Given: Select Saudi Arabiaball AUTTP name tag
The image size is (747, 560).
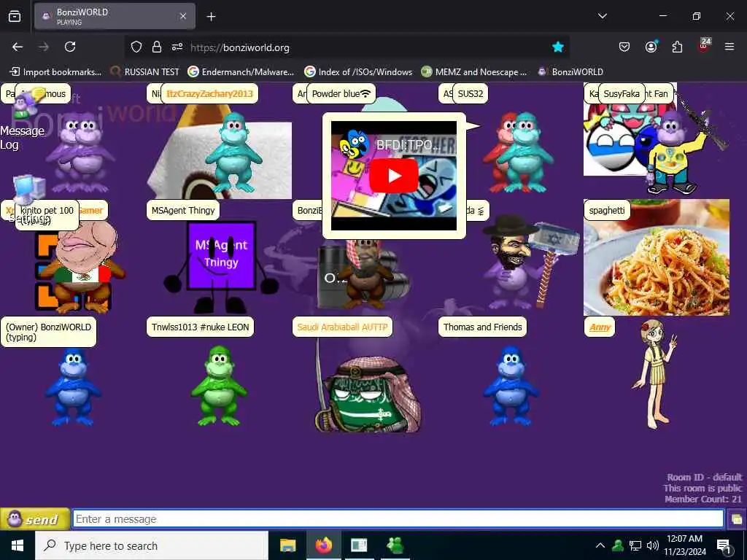Looking at the screenshot, I should pyautogui.click(x=342, y=327).
